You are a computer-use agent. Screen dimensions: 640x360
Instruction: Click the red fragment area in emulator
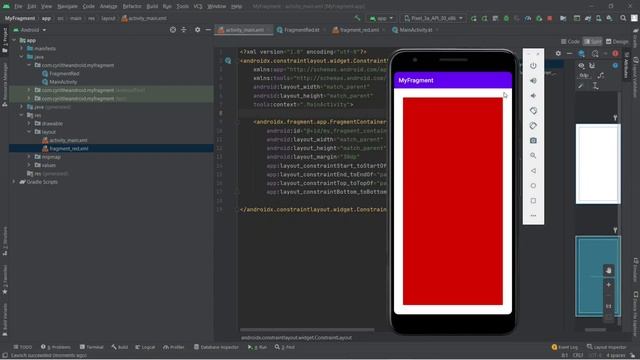point(453,201)
